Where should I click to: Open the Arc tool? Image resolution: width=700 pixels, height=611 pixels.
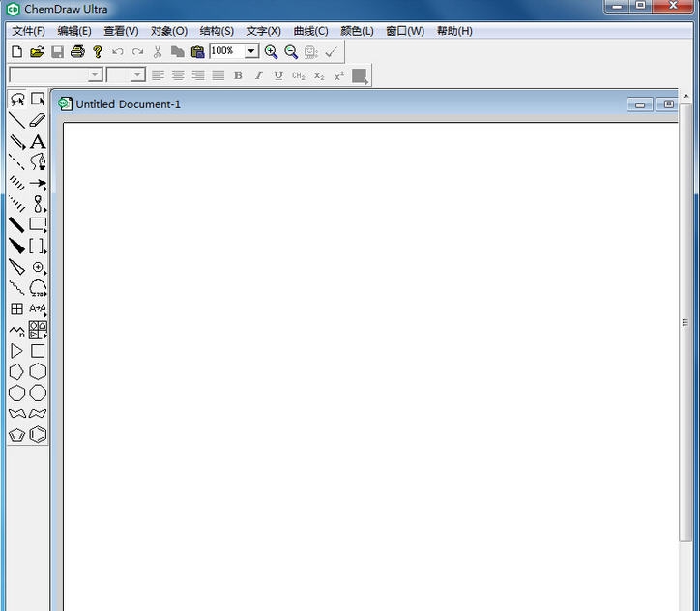[38, 288]
